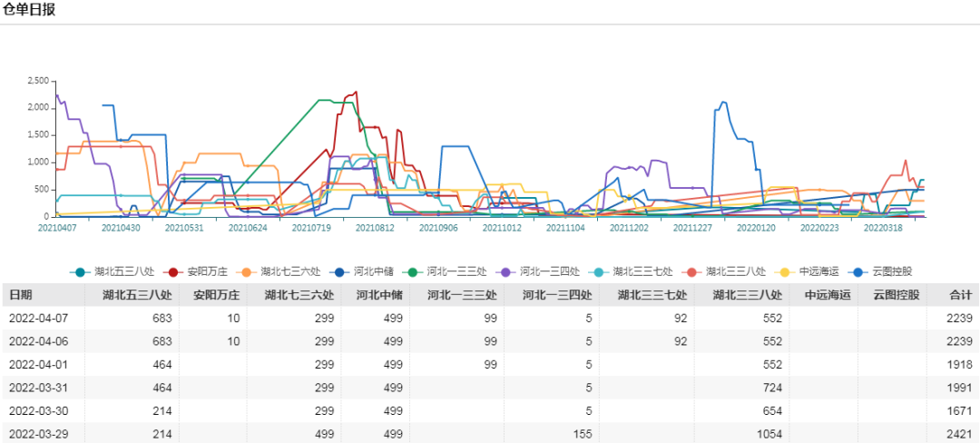Image resolution: width=980 pixels, height=443 pixels.
Task: Sort by 日期 column header
Action: [x=21, y=295]
